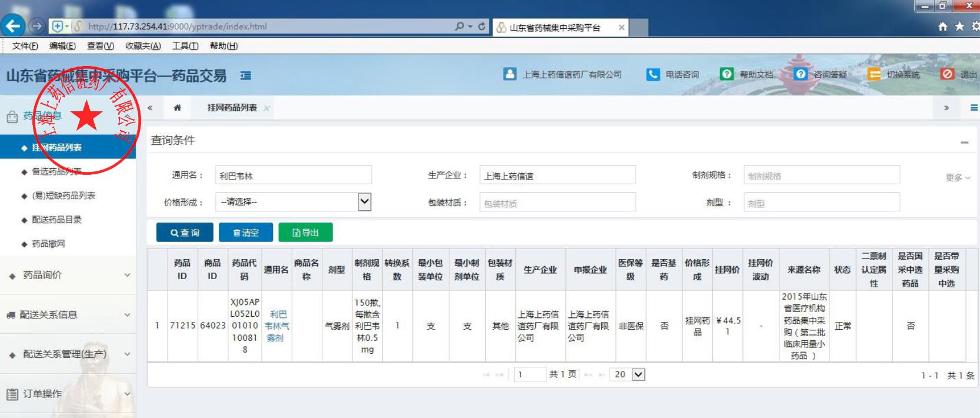
Task: Click the 切换系统 icon
Action: point(875,74)
